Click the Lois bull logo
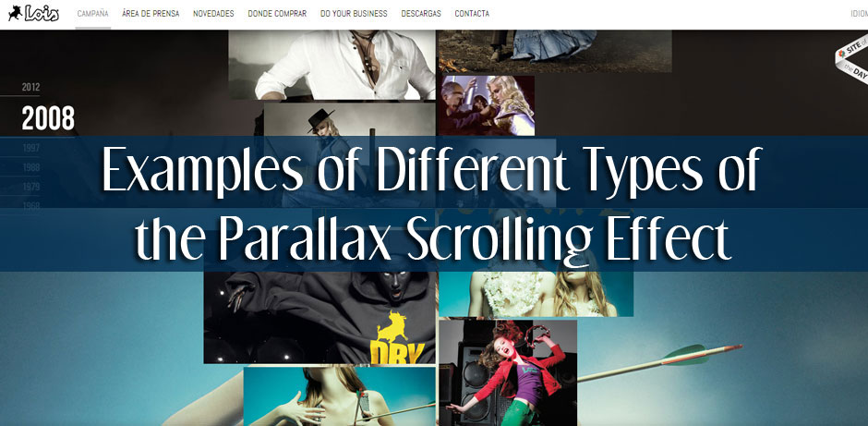Viewport: 868px width, 426px height. tap(33, 13)
